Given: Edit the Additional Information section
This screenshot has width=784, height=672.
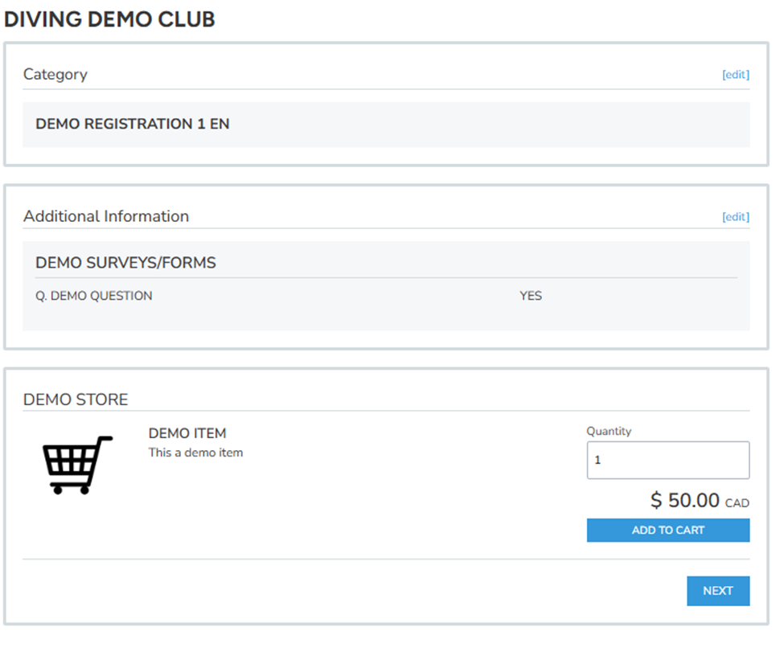Looking at the screenshot, I should (x=735, y=217).
